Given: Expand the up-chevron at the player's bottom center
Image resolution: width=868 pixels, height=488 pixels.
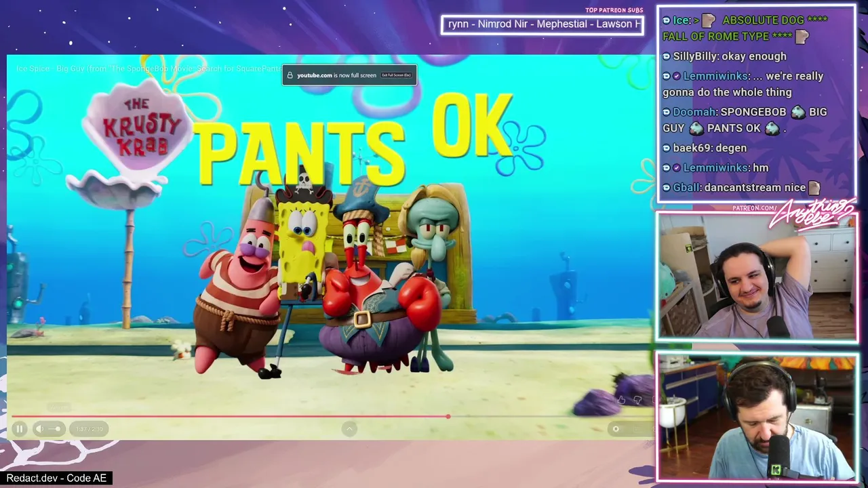Looking at the screenshot, I should (349, 428).
